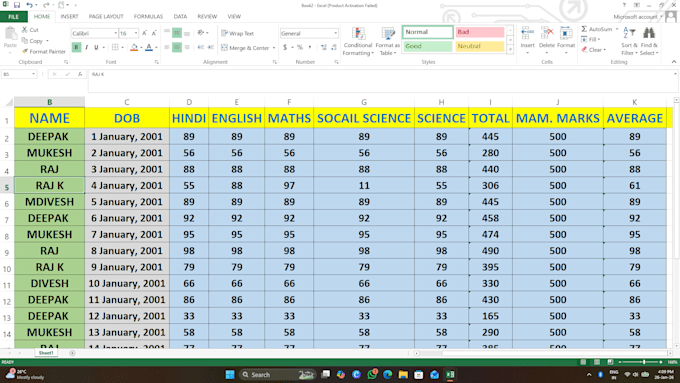Toggle Italic formatting

click(86, 47)
